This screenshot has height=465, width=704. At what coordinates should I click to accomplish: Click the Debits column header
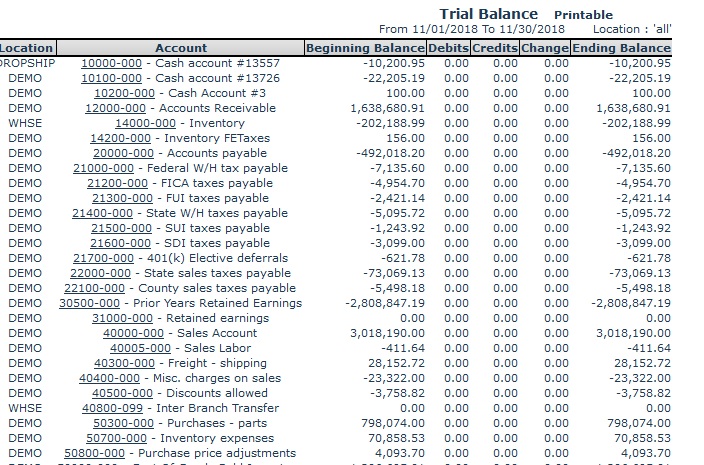point(448,48)
